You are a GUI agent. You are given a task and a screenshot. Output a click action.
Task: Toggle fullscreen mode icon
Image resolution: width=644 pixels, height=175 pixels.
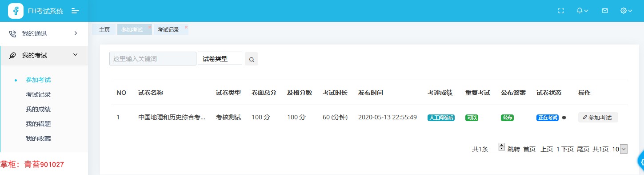560,11
